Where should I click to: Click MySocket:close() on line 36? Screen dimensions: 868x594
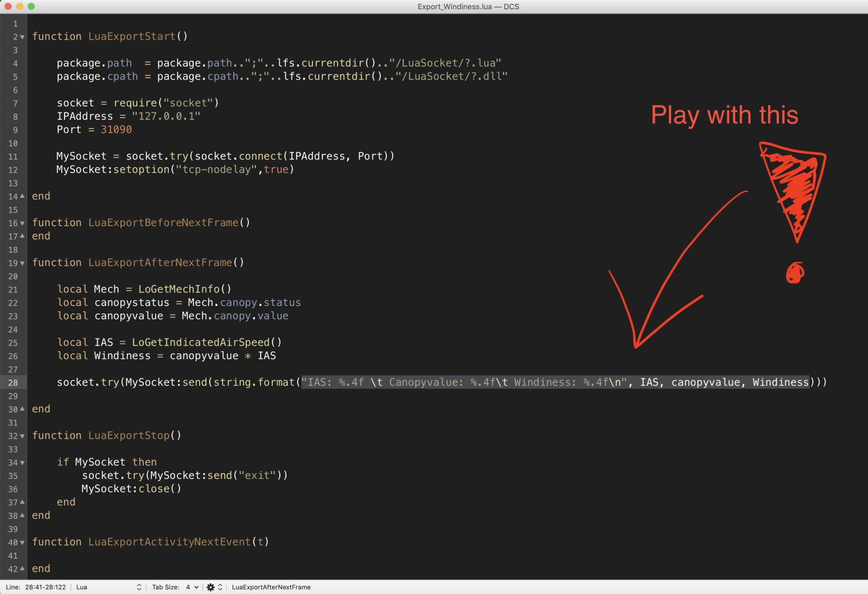click(x=131, y=489)
